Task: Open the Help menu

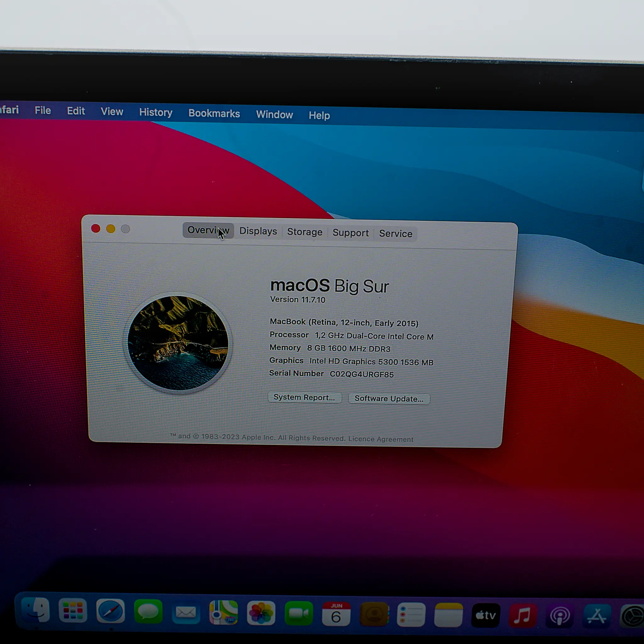Action: coord(319,115)
